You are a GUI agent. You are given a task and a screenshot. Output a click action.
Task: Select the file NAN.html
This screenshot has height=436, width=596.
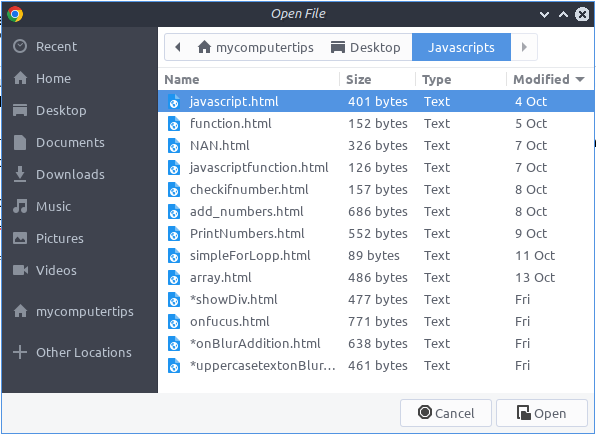pos(376,146)
